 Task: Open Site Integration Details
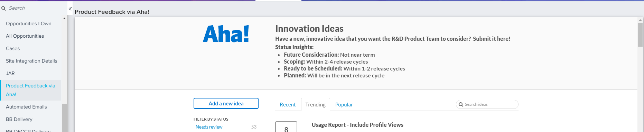point(31,61)
